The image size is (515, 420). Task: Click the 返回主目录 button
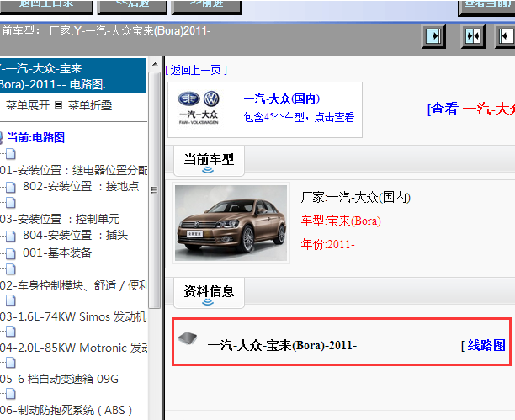coord(46,6)
